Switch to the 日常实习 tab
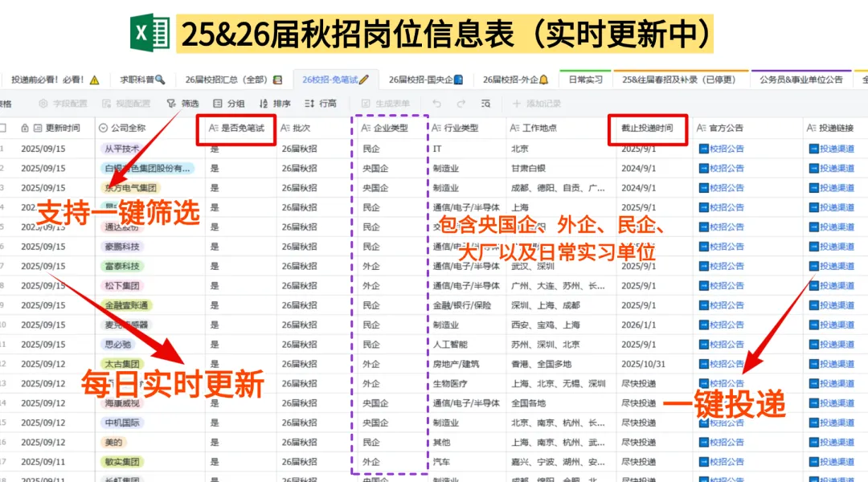Viewport: 868px width, 482px height. (x=586, y=80)
